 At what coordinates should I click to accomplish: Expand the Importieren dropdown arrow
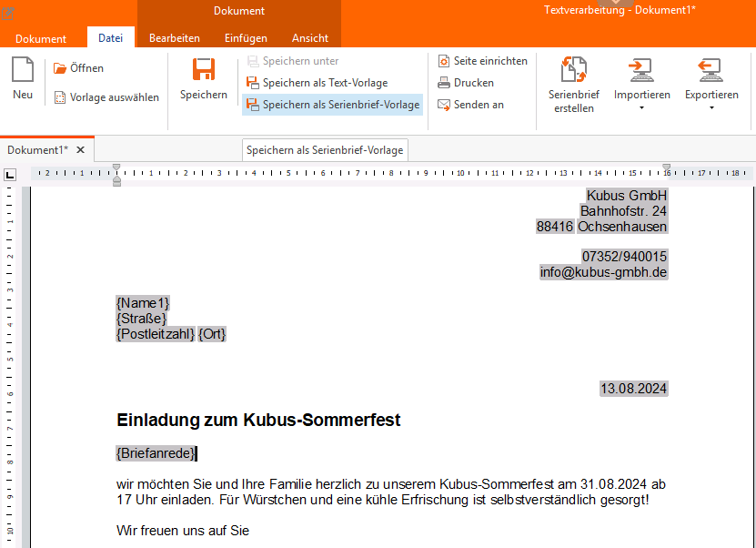[x=641, y=108]
